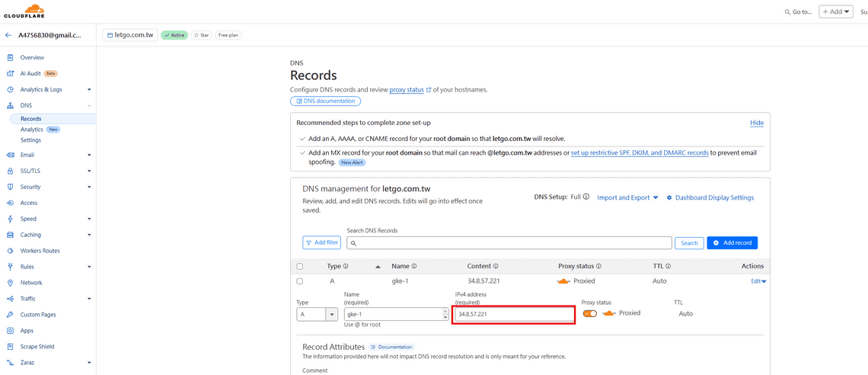
Task: Collapse the DNS section chevron
Action: tap(89, 106)
